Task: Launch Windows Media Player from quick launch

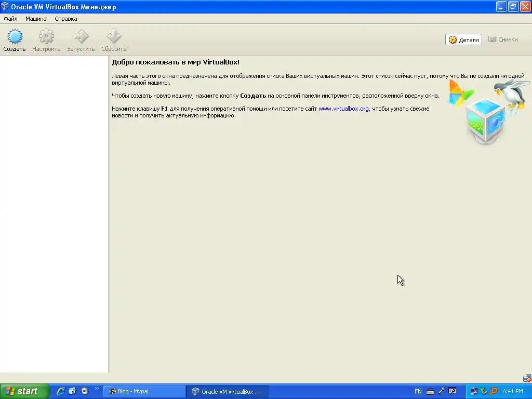Action: 85,391
